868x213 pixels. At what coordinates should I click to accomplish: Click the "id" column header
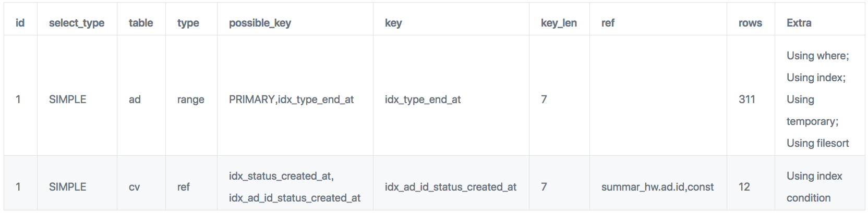tap(20, 23)
